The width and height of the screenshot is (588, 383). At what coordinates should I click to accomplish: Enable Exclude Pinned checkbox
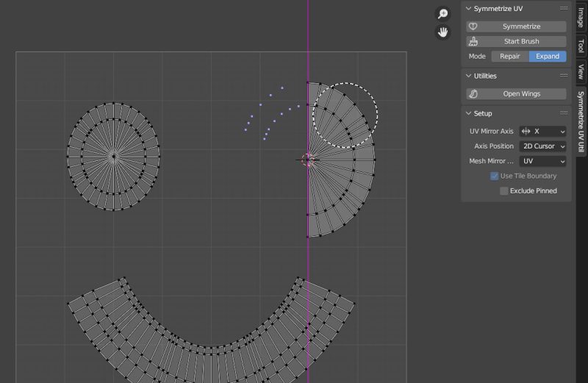pos(504,191)
